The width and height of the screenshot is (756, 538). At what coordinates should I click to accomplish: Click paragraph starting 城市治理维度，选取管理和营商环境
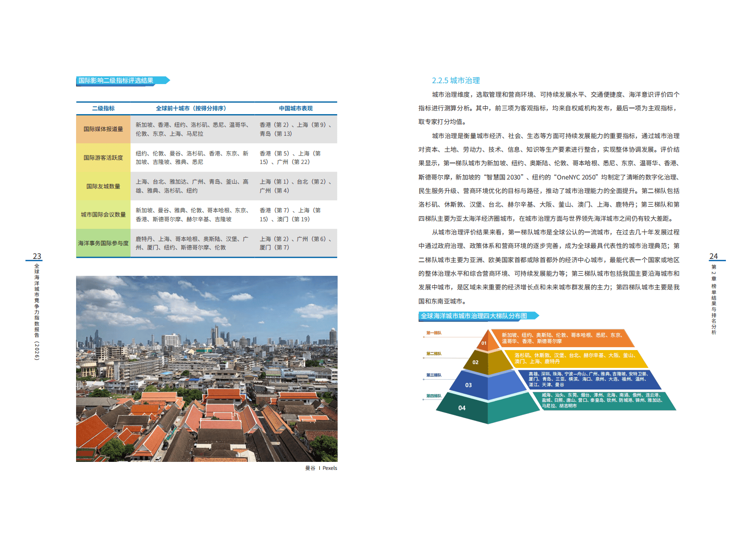pos(549,108)
